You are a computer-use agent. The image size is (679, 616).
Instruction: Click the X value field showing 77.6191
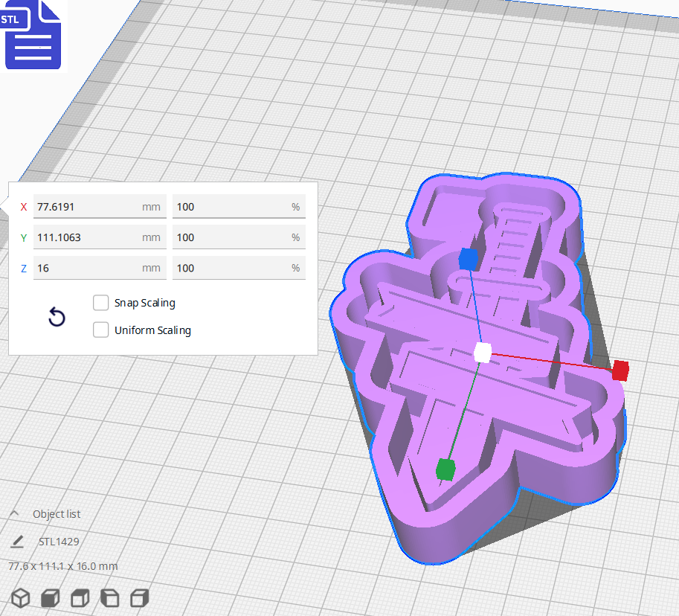100,206
